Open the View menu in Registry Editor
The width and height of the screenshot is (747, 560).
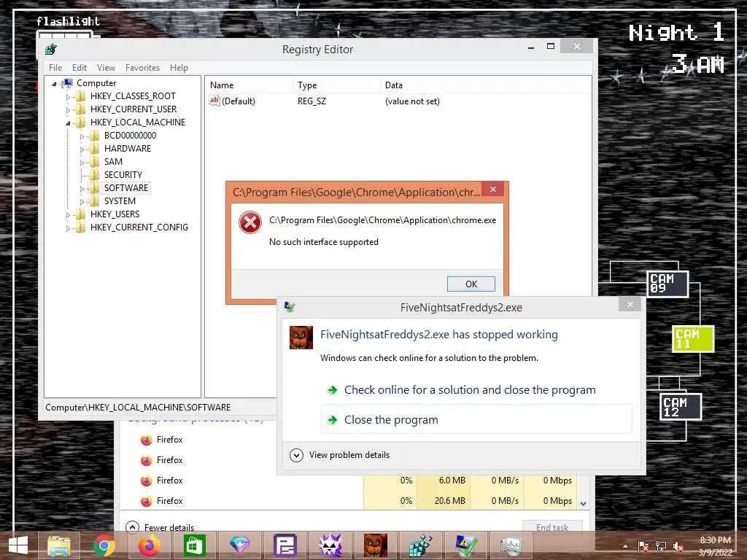(x=106, y=68)
